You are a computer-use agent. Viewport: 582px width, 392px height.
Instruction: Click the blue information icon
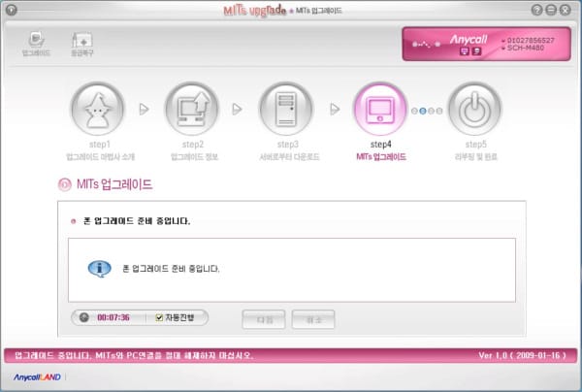99,269
